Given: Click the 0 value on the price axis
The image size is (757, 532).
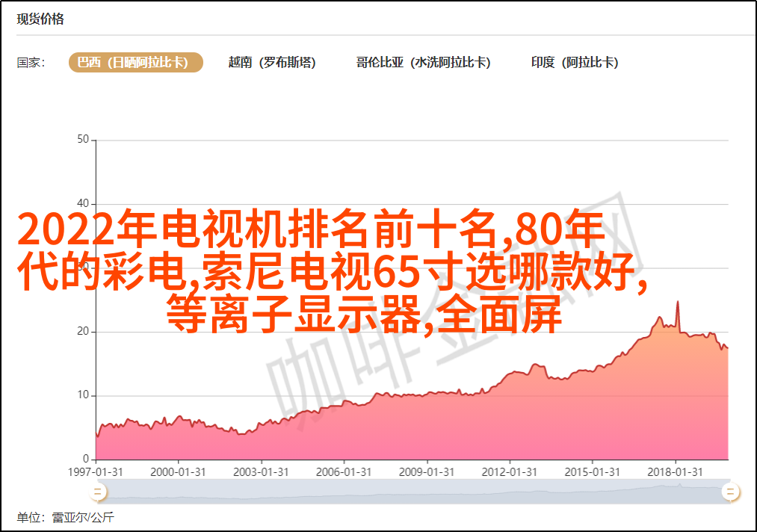Looking at the screenshot, I should tap(86, 459).
